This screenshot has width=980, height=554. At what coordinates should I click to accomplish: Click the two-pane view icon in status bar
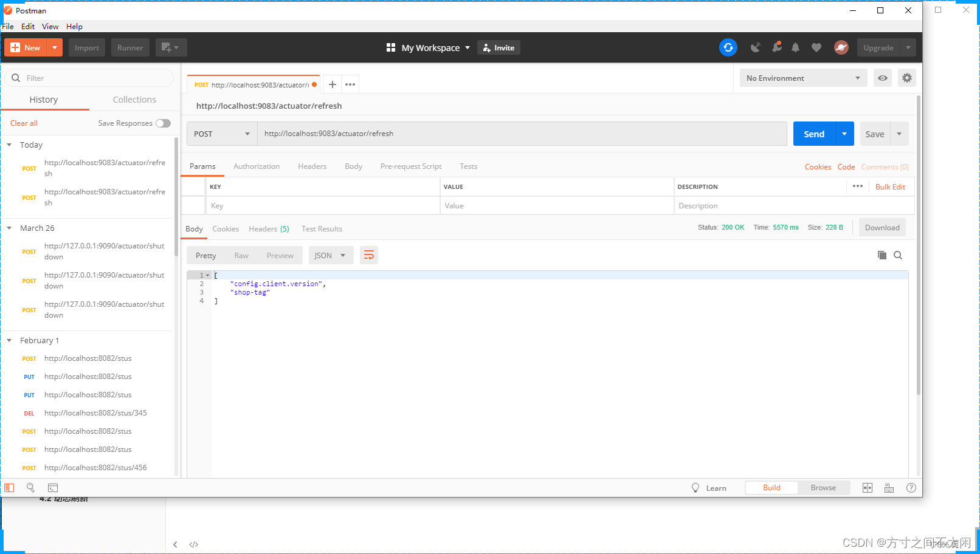click(x=868, y=488)
